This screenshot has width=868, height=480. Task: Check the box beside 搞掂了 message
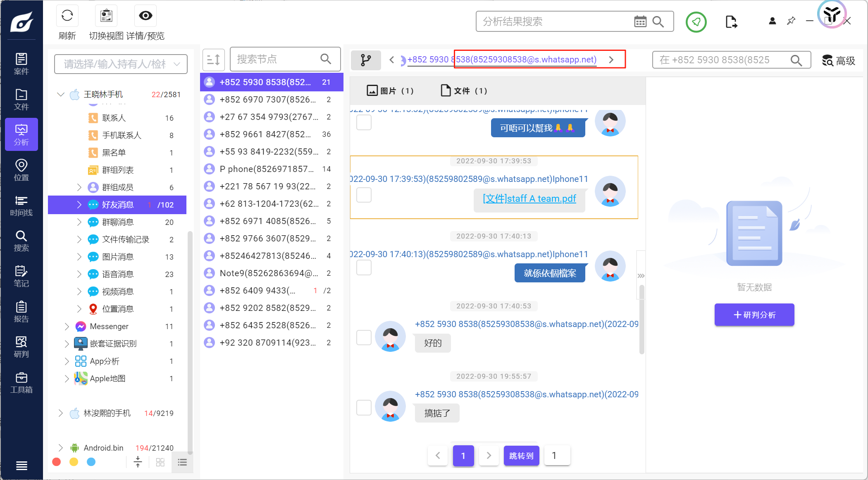click(364, 407)
